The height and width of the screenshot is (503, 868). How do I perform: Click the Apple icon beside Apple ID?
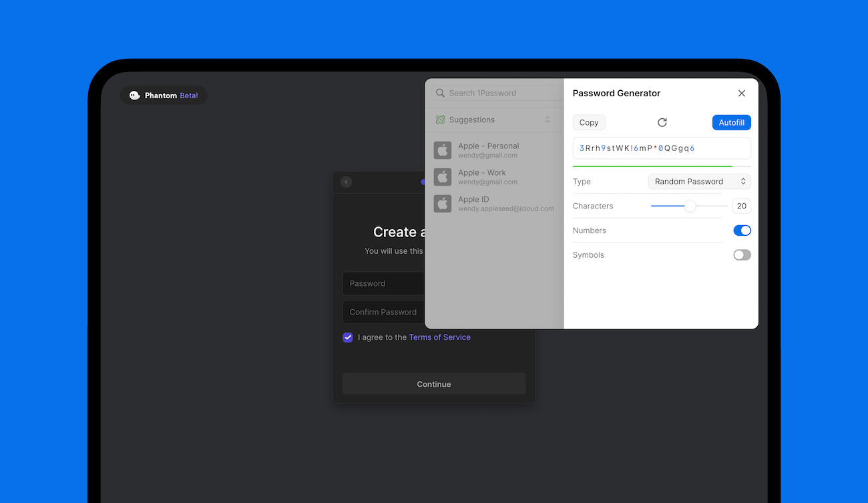coord(442,204)
